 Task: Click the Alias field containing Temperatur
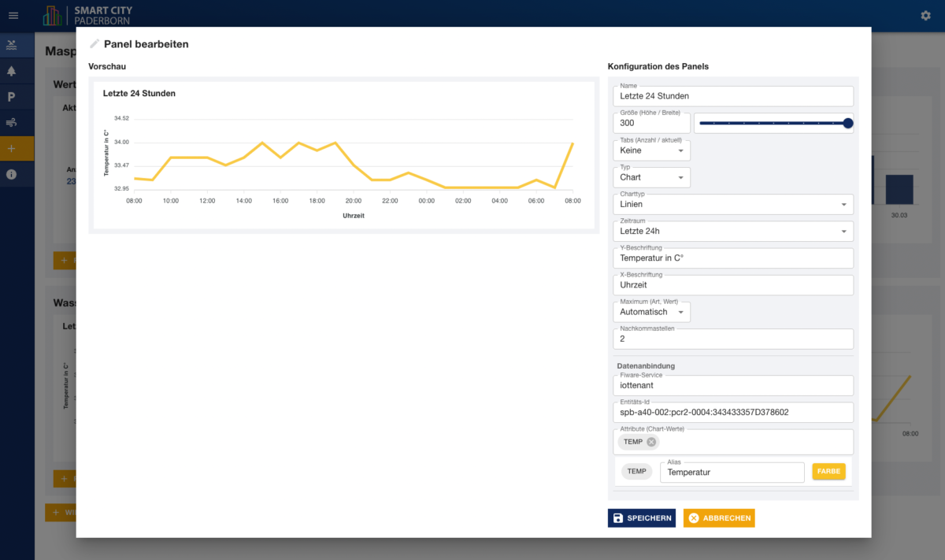[732, 472]
